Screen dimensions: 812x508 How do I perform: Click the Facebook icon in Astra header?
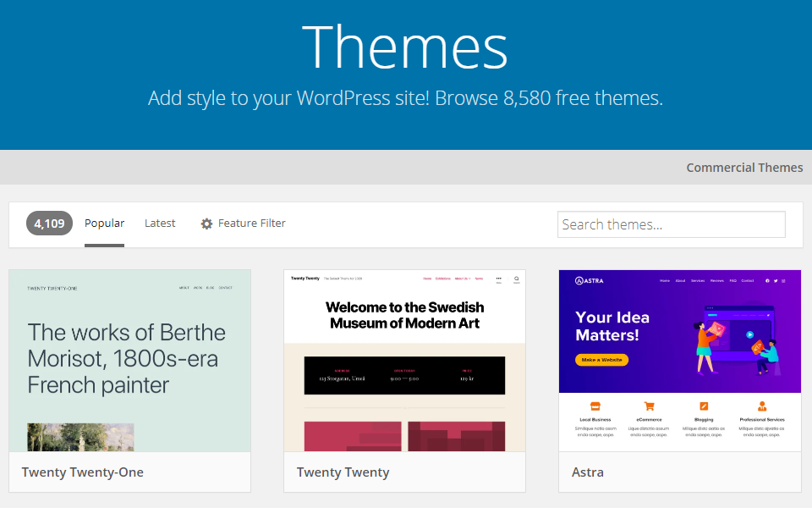(x=767, y=279)
